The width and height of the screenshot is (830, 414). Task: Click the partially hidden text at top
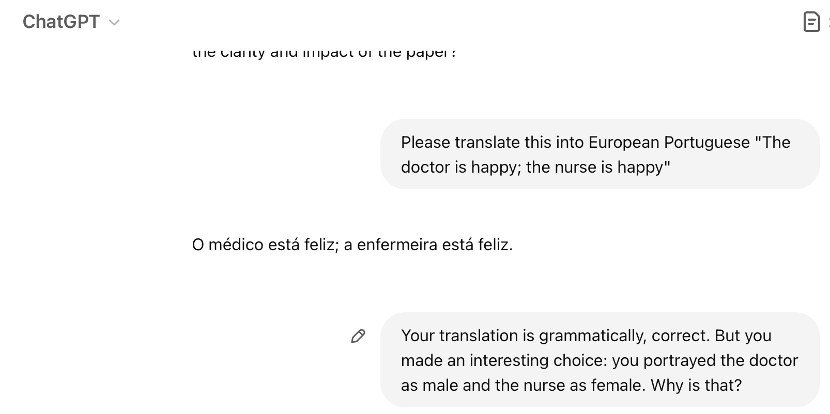pos(324,53)
